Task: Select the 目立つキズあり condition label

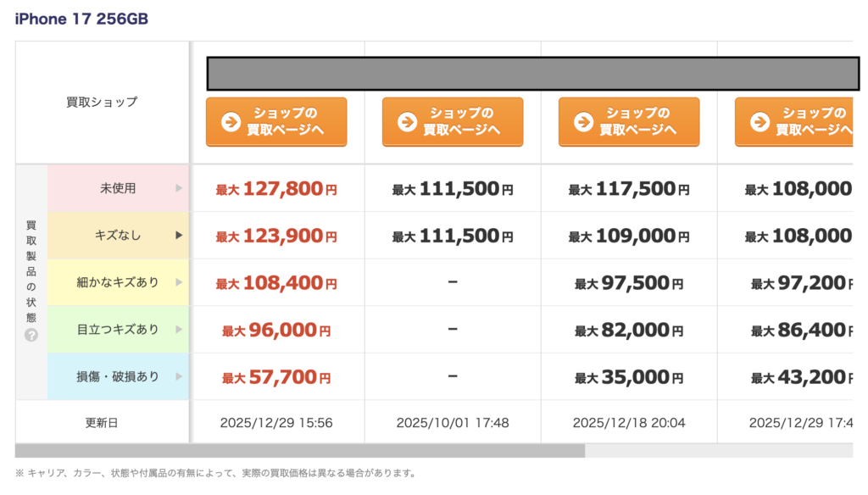Action: [x=118, y=330]
